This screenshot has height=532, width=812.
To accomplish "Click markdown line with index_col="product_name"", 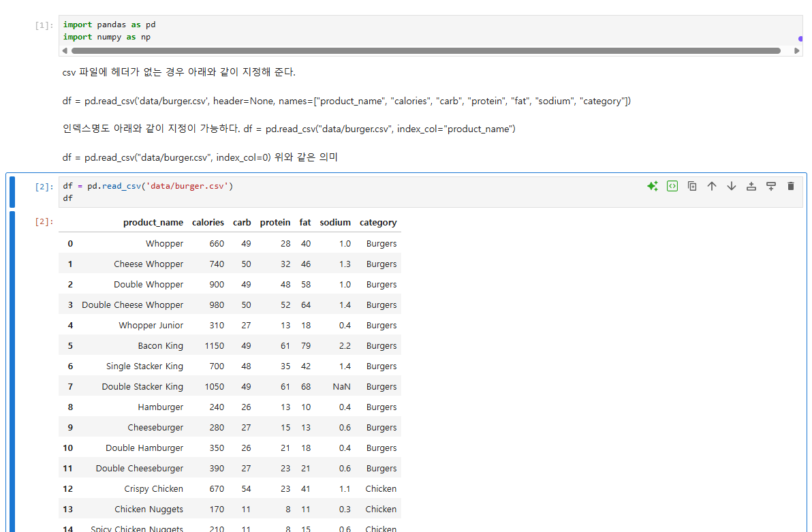I will (x=289, y=129).
